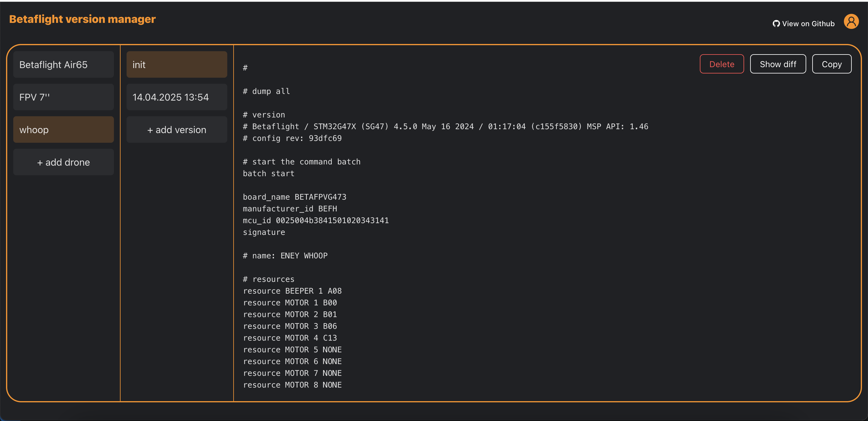Click the resource BEEPER 1 A08 line
Viewport: 868px width, 421px height.
click(x=292, y=291)
